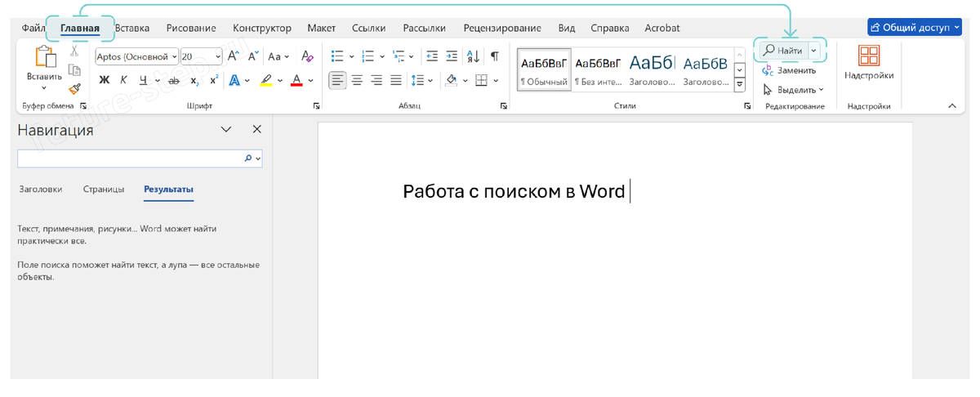Screen dimensions: 980x397
Task: Click the Cut scissors icon
Action: pyautogui.click(x=74, y=52)
